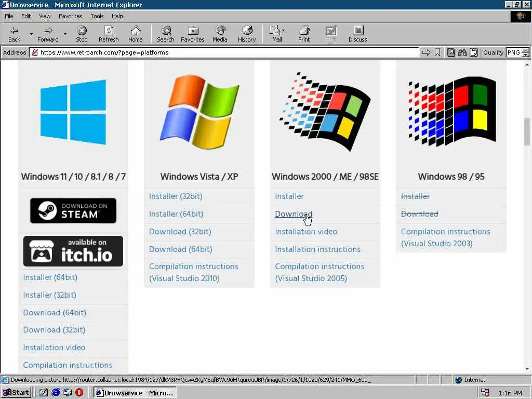532x399 pixels.
Task: Click the Go arrow beside the address bar
Action: (x=426, y=52)
